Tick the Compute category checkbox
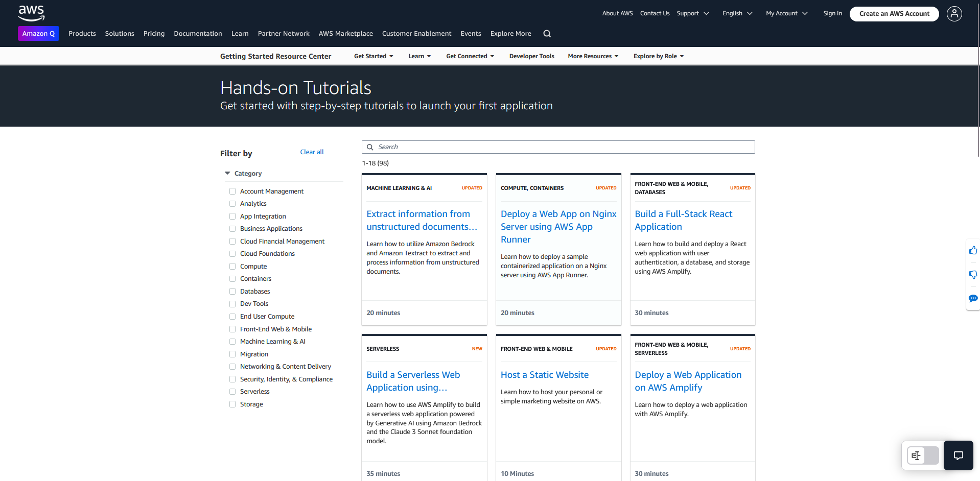Image resolution: width=980 pixels, height=481 pixels. 232,267
